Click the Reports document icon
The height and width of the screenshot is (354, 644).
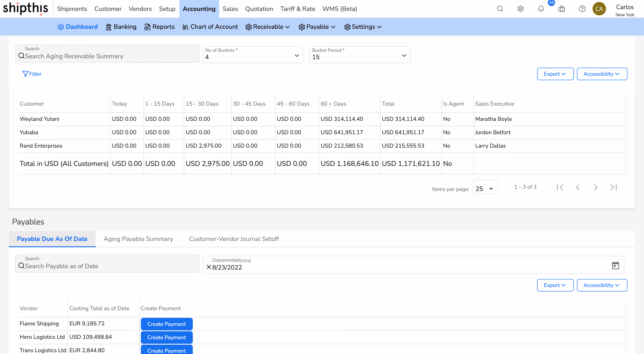point(147,27)
